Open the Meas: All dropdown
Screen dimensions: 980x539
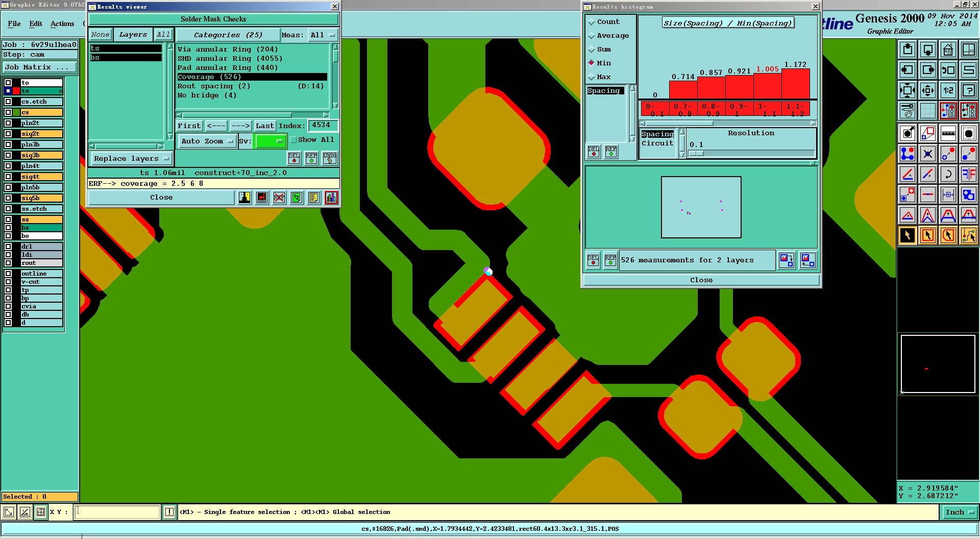point(323,35)
